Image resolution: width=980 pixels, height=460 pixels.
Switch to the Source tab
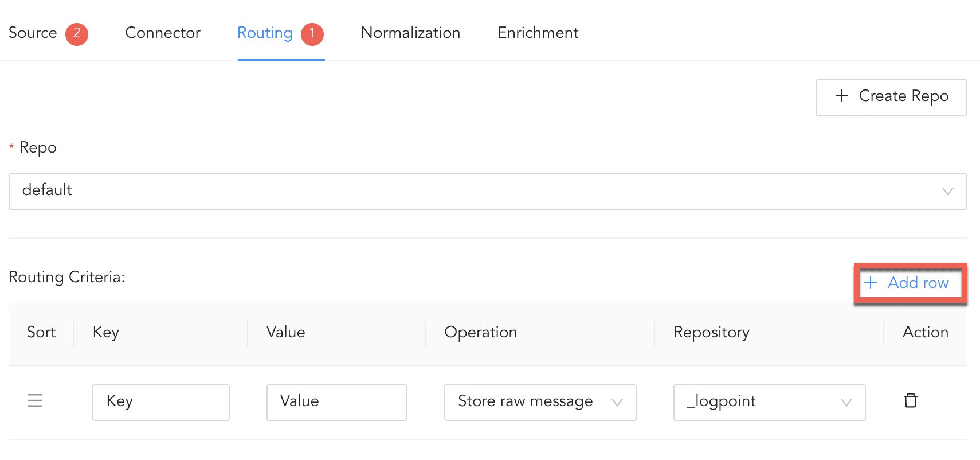(33, 33)
